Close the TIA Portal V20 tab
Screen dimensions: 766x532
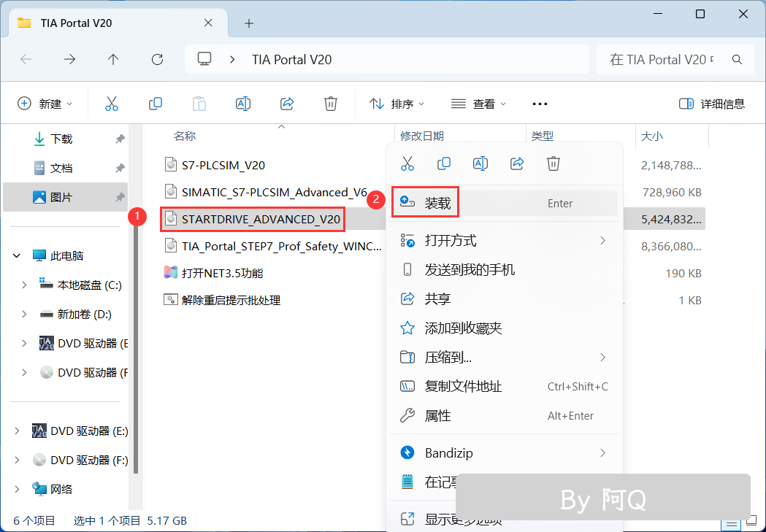(208, 23)
